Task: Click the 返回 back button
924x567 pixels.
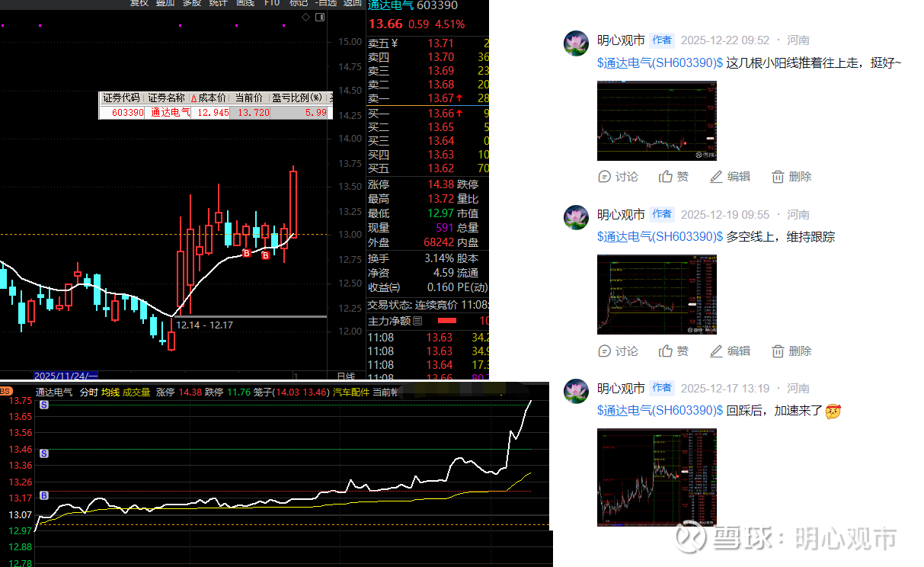Action: (x=352, y=3)
